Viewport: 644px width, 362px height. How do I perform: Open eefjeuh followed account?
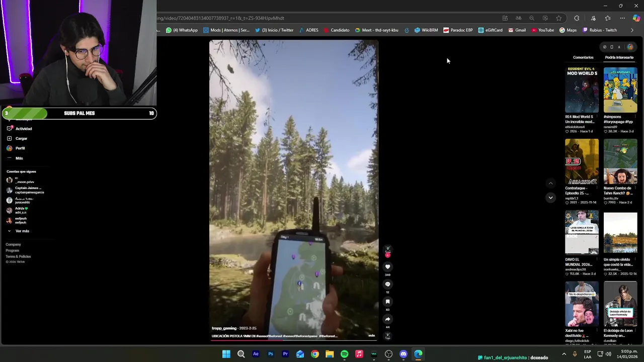pos(17,220)
